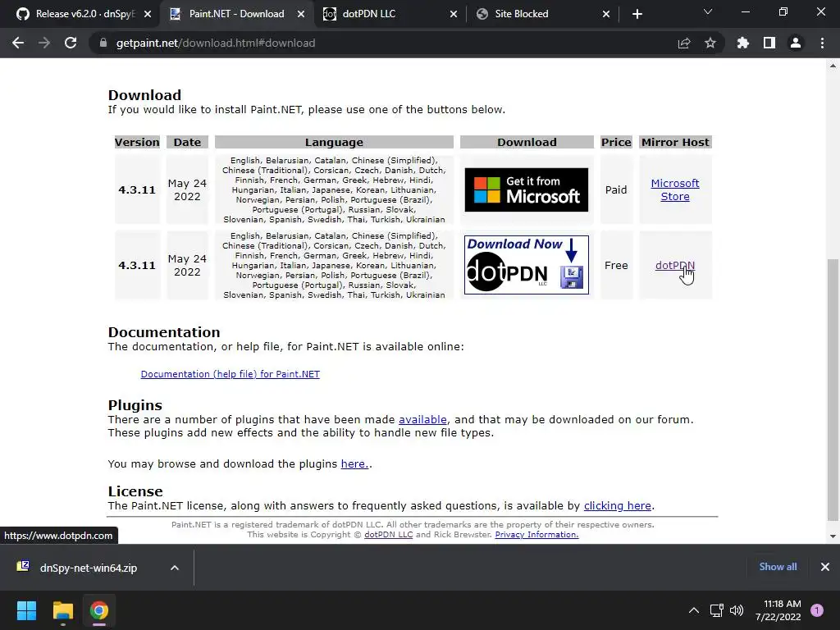Screen dimensions: 840x630
Task: View site security lock info
Action: coord(103,43)
